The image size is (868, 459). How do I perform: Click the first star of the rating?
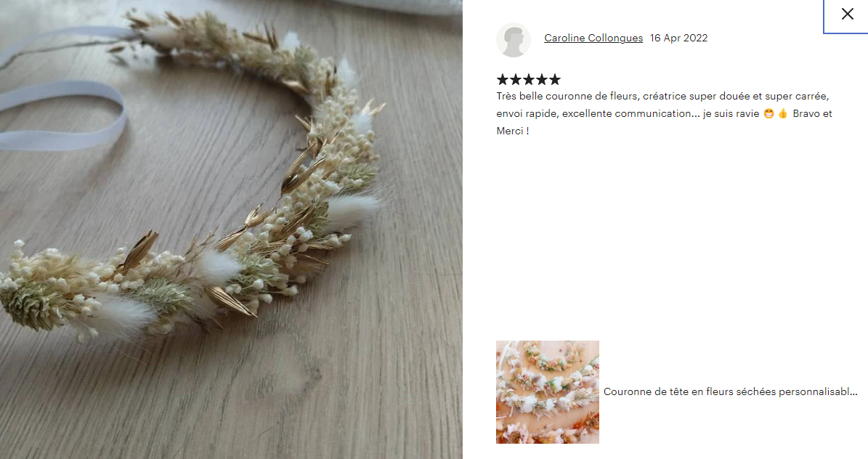pyautogui.click(x=503, y=80)
